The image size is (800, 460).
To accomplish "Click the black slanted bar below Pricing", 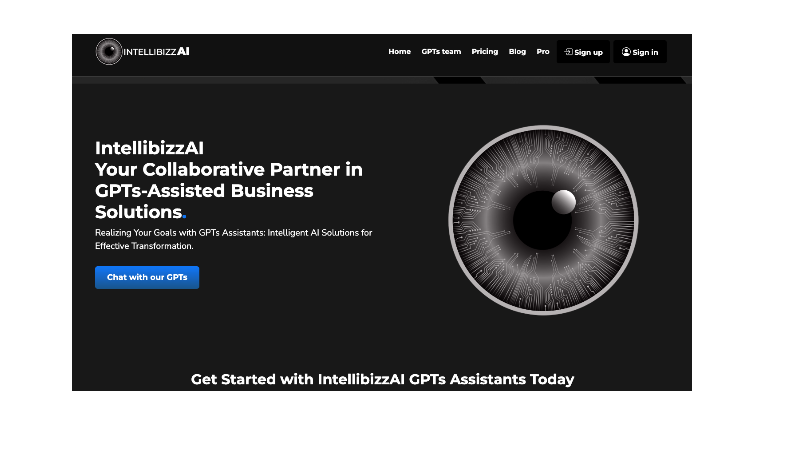I will (460, 81).
